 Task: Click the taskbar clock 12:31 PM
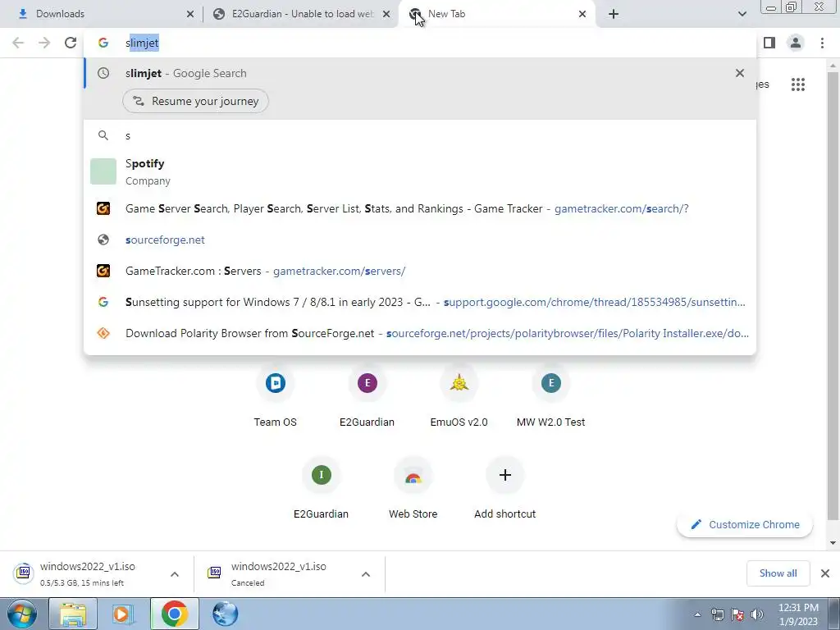(x=798, y=614)
